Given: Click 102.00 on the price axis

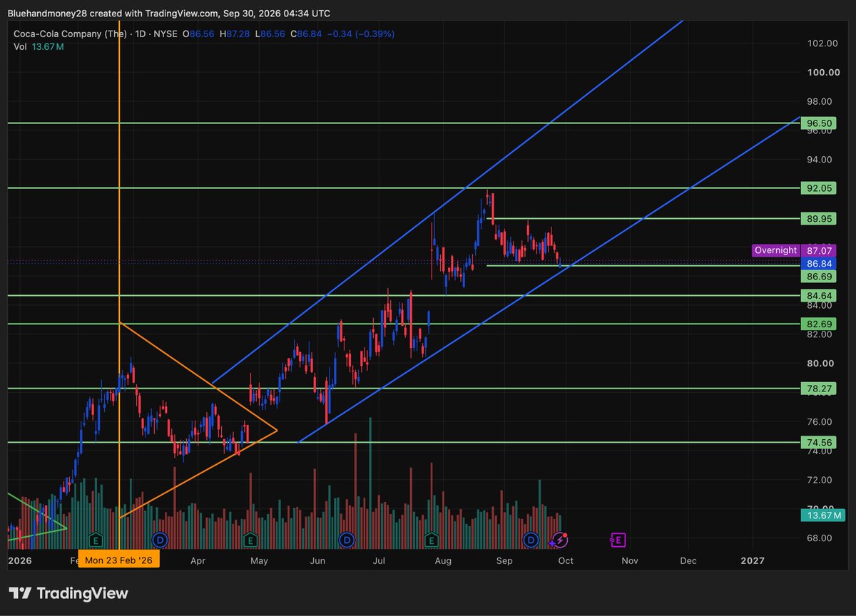Looking at the screenshot, I should (822, 43).
